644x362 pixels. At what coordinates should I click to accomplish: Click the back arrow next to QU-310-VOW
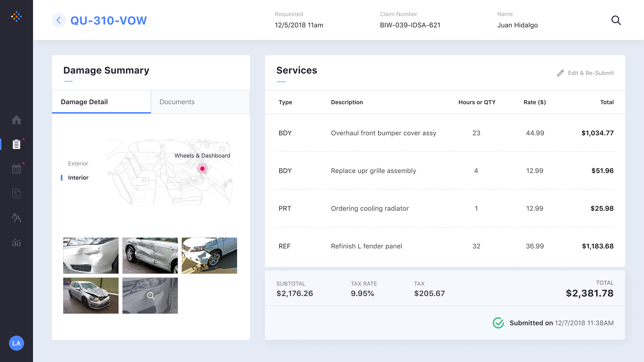[x=59, y=20]
